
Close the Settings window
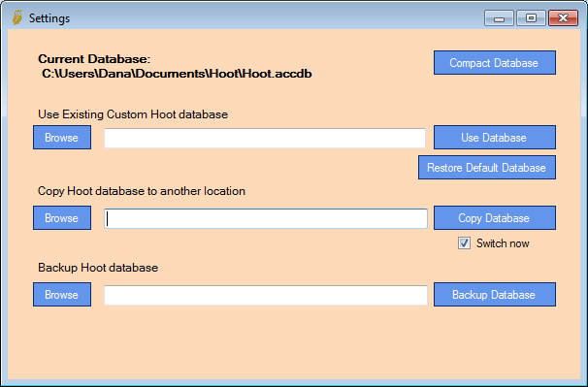[x=563, y=18]
